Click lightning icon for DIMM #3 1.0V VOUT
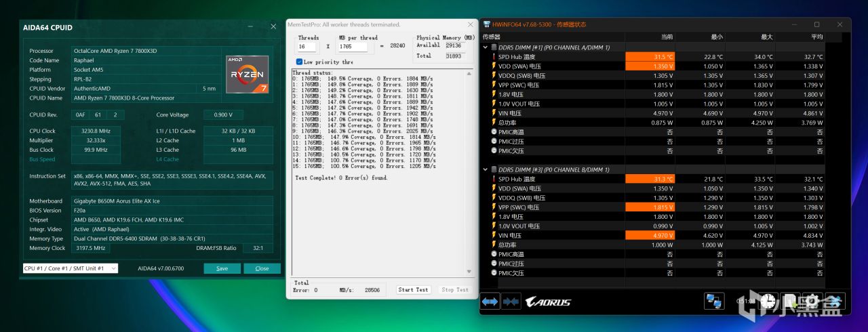868x332 pixels. pyautogui.click(x=493, y=226)
